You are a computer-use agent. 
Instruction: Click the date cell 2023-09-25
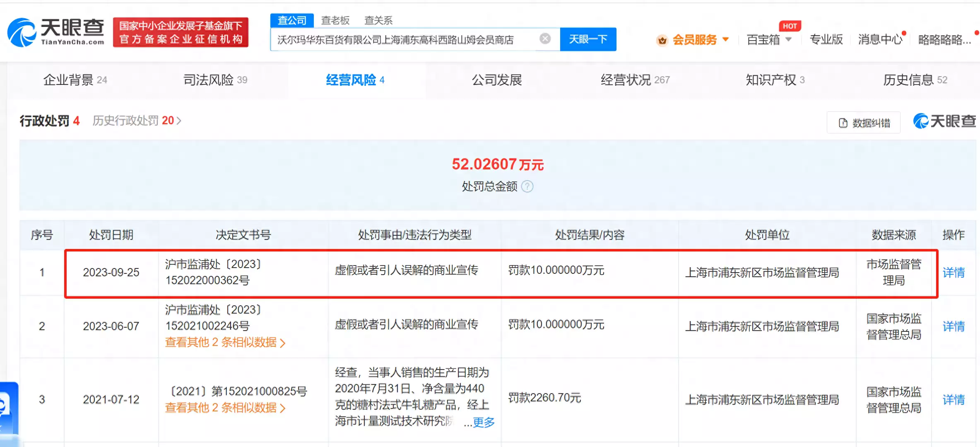point(111,272)
